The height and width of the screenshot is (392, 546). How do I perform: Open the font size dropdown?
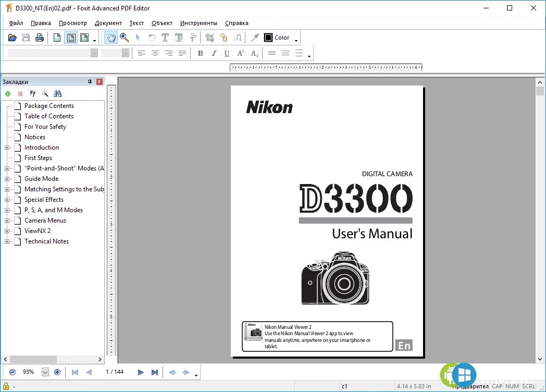point(126,53)
